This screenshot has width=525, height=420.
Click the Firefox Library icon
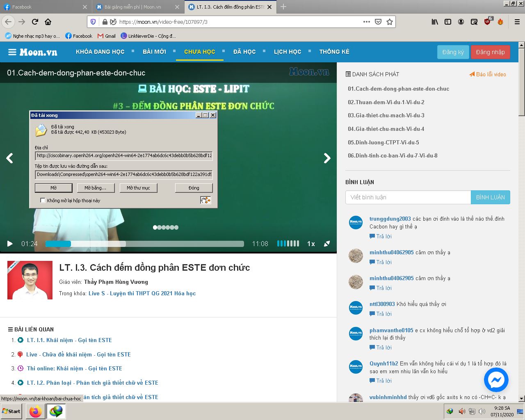click(435, 22)
